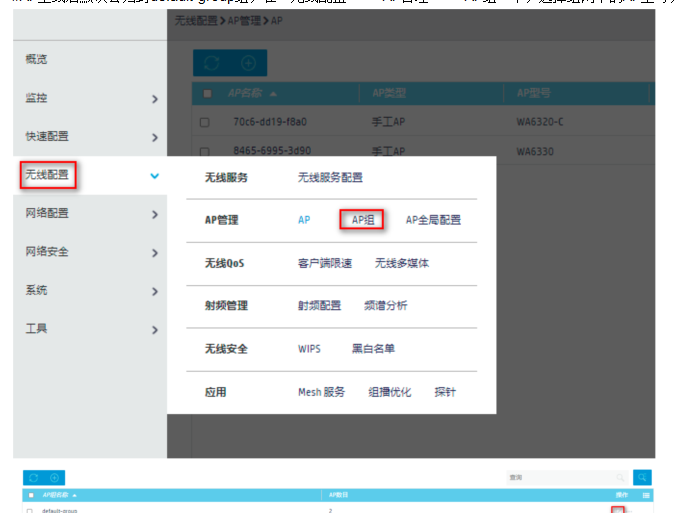Select 工具 in the sidebar

tap(36, 328)
